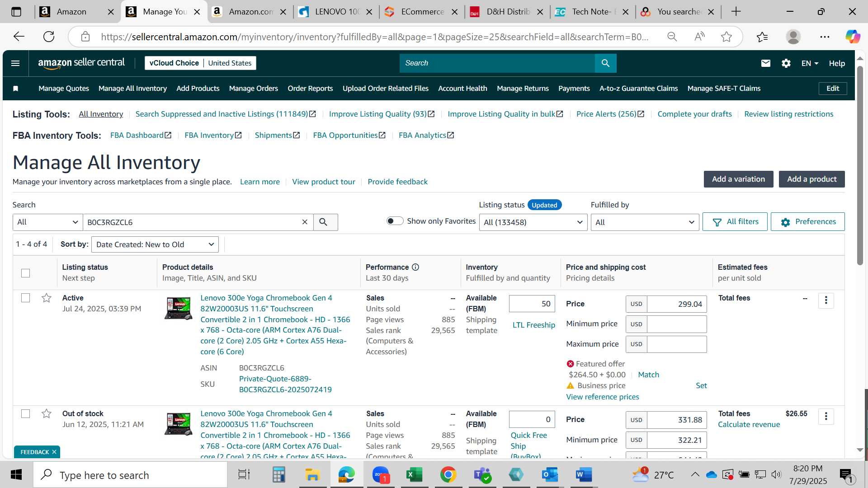Open All filters button
Image resolution: width=868 pixels, height=488 pixels.
[735, 222]
